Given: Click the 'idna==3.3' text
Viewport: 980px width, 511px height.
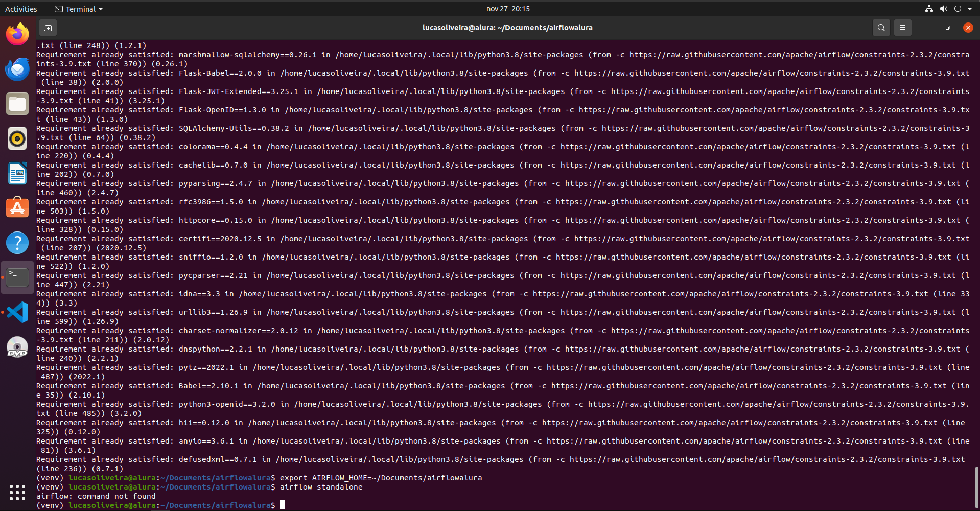Looking at the screenshot, I should tap(199, 294).
